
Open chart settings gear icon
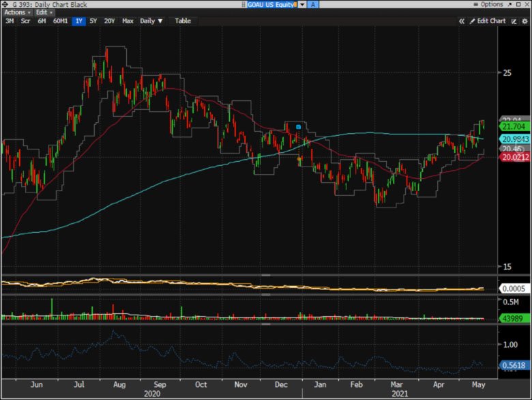point(524,21)
